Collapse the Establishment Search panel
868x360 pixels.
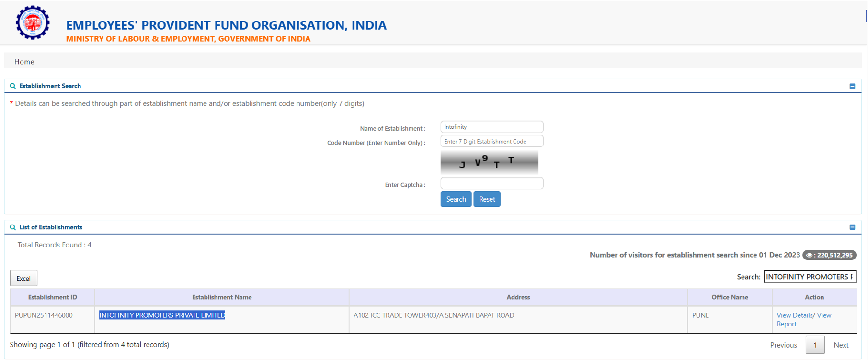pyautogui.click(x=852, y=86)
